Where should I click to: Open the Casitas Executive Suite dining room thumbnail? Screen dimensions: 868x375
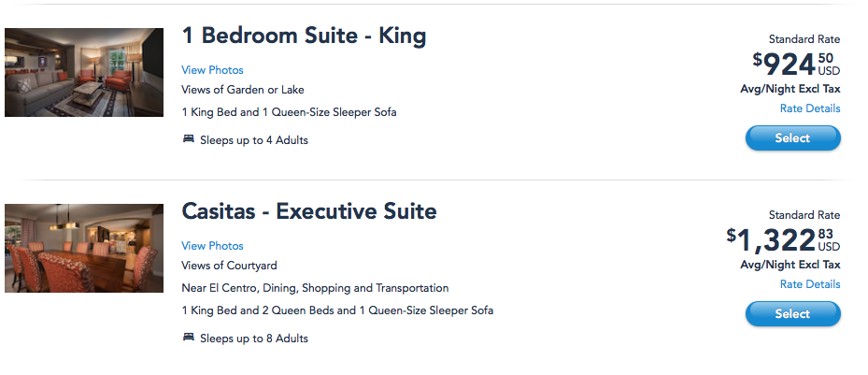click(84, 248)
